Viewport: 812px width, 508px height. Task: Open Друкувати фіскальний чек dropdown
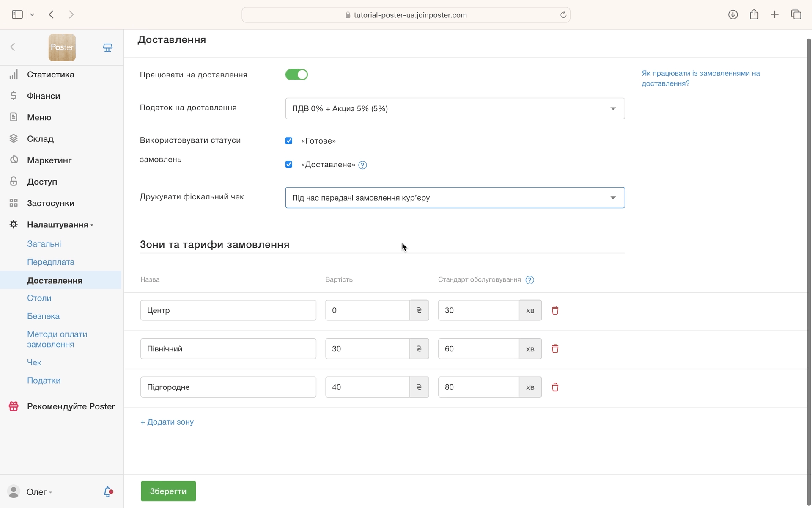click(455, 198)
